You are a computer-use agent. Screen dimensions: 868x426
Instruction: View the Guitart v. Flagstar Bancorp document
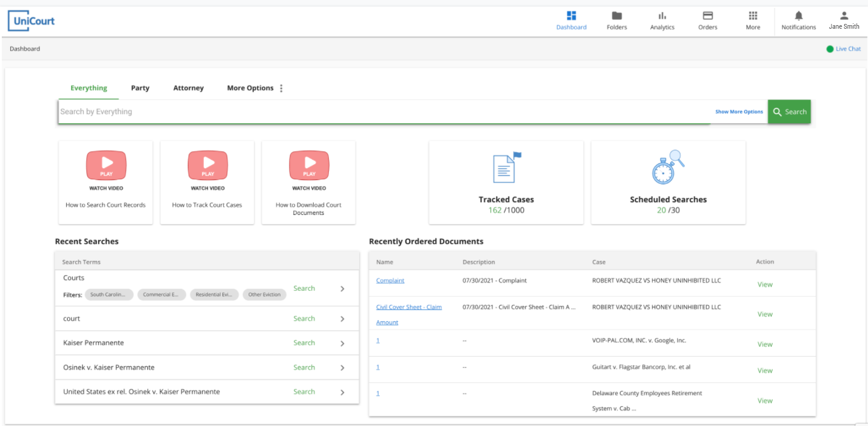click(x=765, y=370)
